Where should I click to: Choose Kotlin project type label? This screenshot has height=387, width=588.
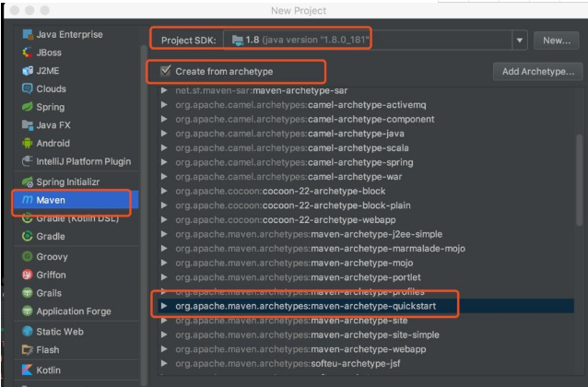(48, 370)
